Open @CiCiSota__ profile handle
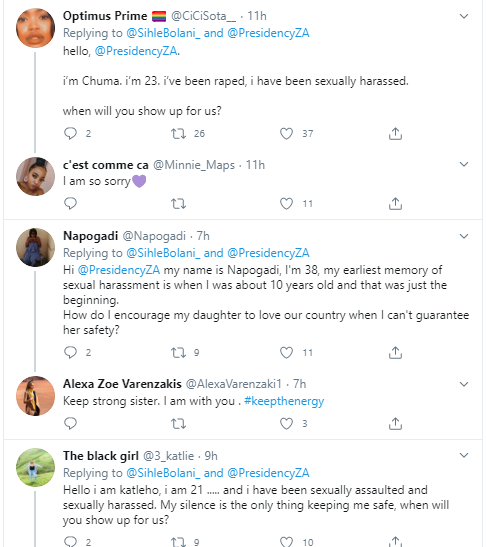This screenshot has height=547, width=486. (x=203, y=16)
